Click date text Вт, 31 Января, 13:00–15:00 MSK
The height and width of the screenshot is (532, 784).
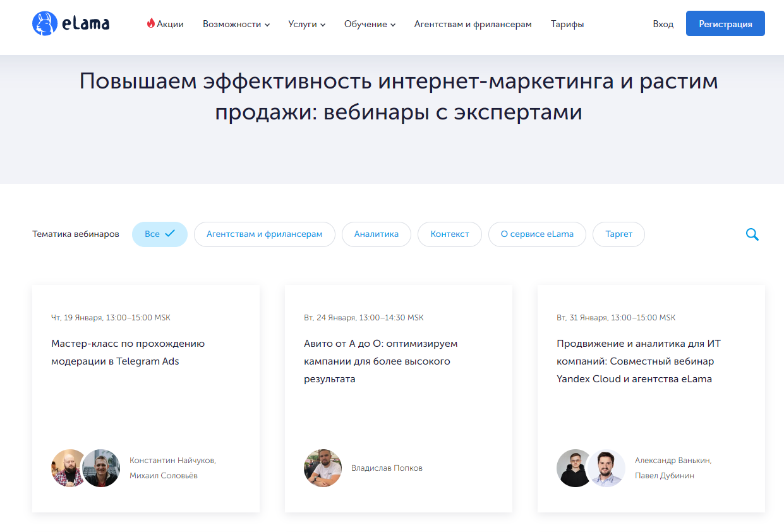[x=616, y=318]
